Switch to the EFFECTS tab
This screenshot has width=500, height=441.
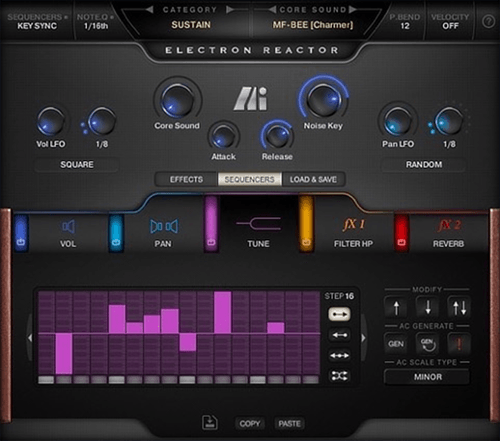click(186, 179)
